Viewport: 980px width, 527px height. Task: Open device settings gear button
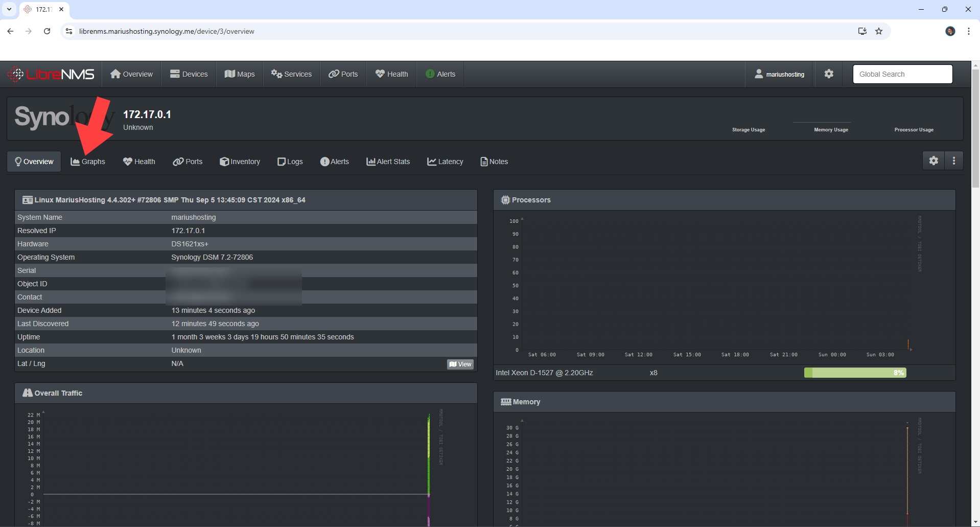click(934, 161)
